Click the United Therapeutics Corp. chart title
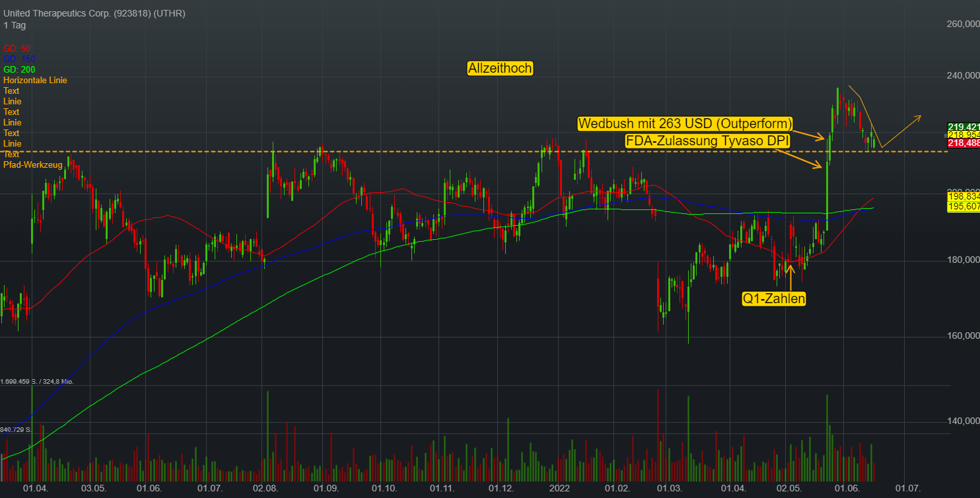The height and width of the screenshot is (498, 980). pos(94,13)
